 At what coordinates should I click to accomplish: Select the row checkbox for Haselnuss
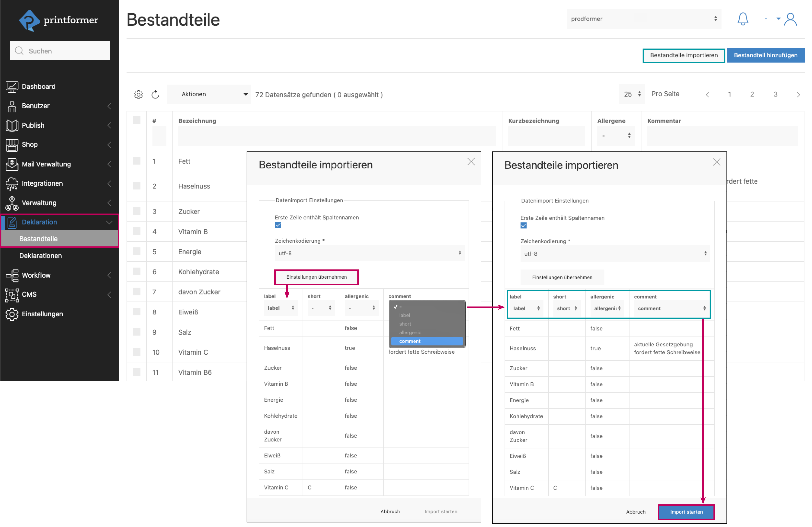pyautogui.click(x=136, y=186)
